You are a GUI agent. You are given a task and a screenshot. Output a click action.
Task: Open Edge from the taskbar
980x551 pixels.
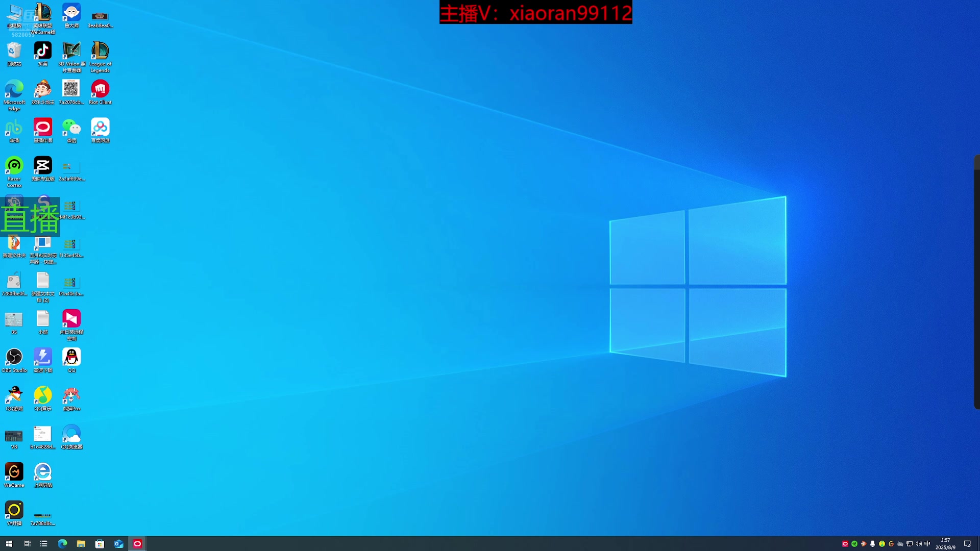pyautogui.click(x=62, y=544)
